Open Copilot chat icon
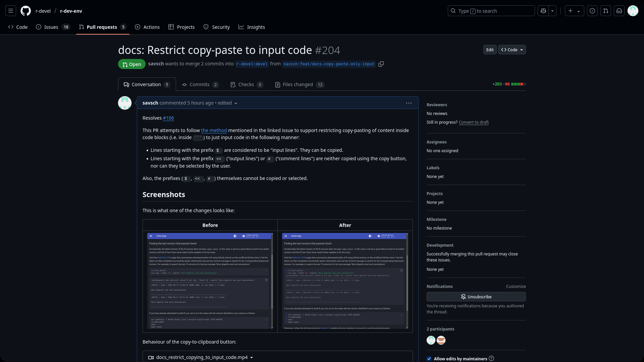Viewport: 644px width, 362px height. coord(543,11)
